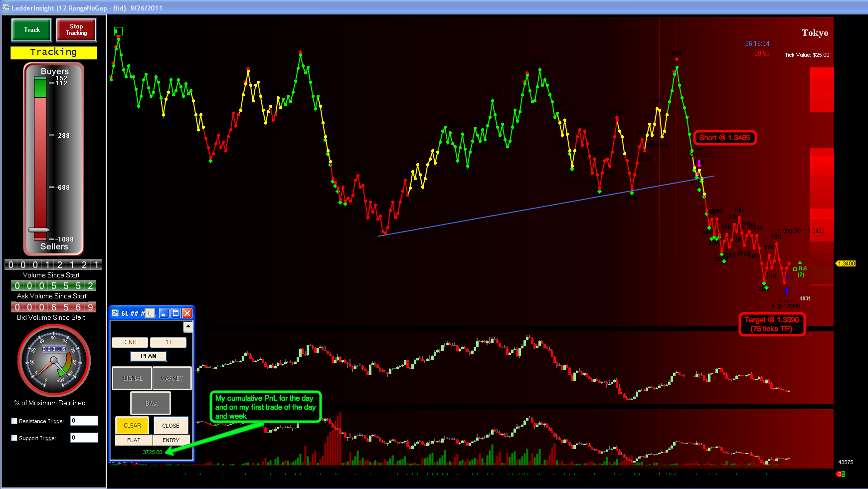Click the green Ask Volume Since Start counter

point(53,286)
